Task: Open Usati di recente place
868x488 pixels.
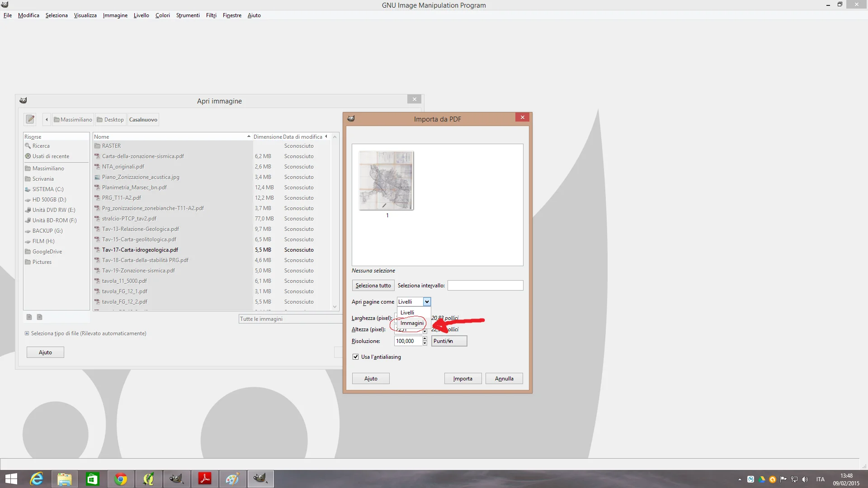Action: point(51,156)
